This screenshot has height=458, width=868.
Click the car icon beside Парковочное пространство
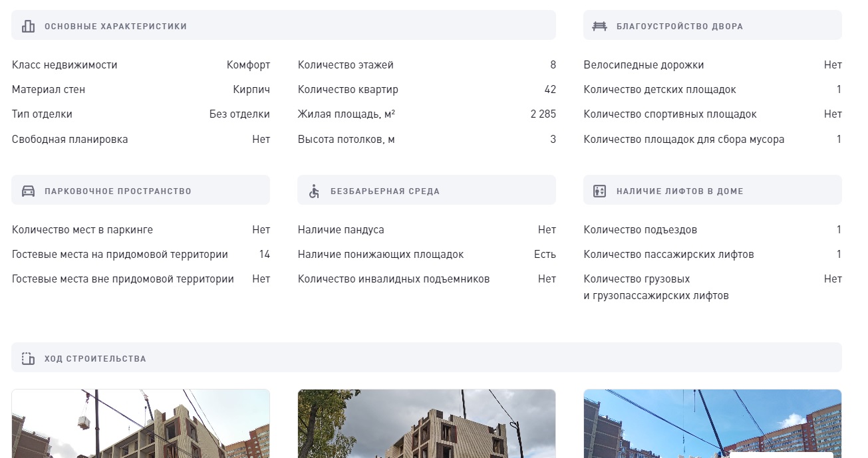tap(28, 191)
